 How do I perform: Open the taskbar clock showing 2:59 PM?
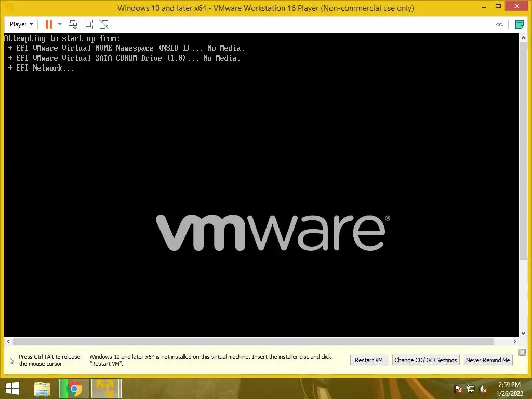(510, 389)
